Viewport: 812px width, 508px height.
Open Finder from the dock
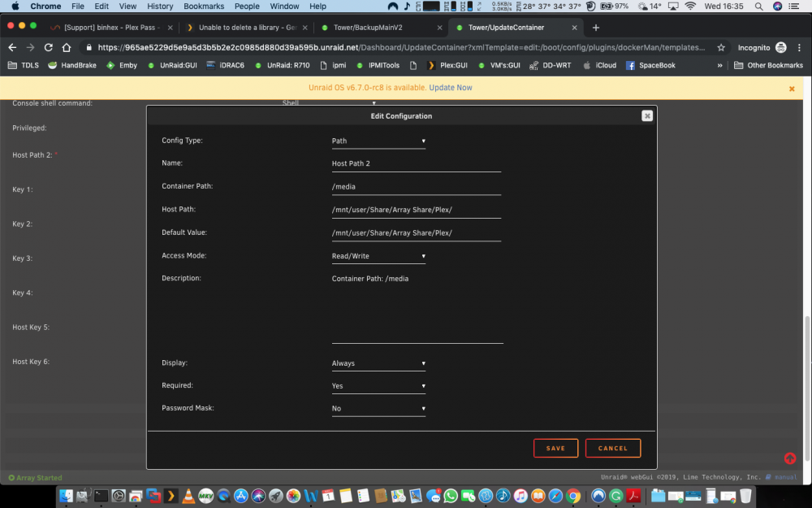click(x=66, y=496)
